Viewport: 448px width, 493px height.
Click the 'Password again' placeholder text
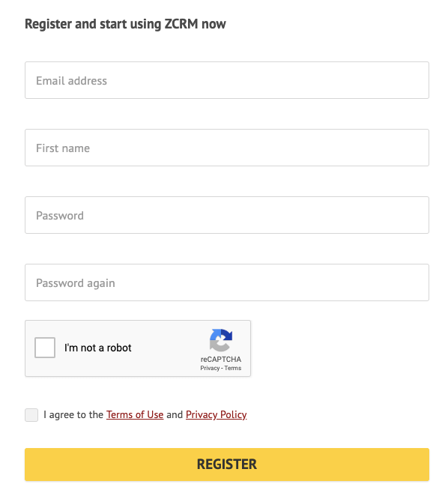click(x=76, y=283)
